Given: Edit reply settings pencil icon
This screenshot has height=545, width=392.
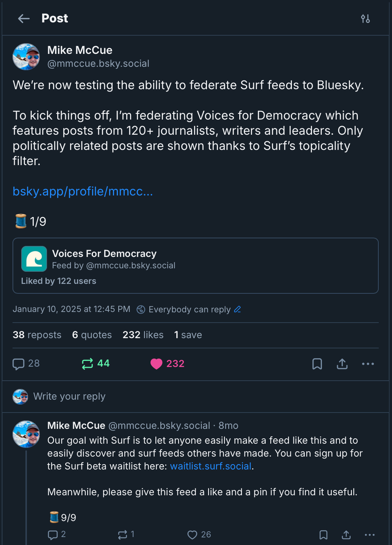Looking at the screenshot, I should [x=238, y=309].
